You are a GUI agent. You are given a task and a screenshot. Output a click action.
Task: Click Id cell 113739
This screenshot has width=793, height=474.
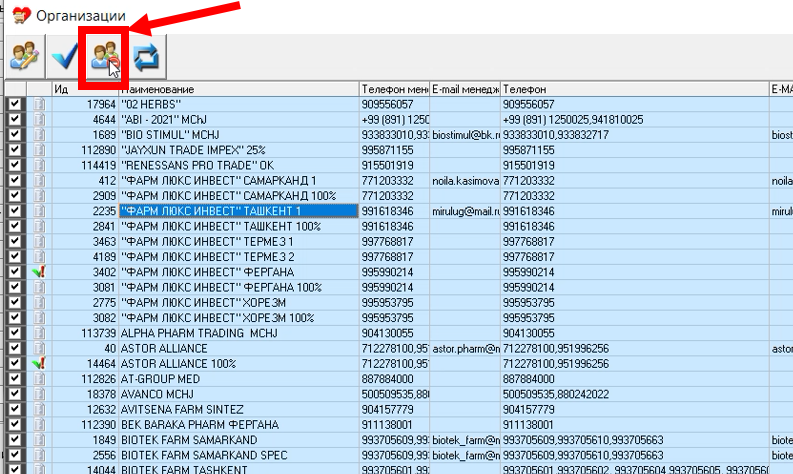(x=85, y=333)
